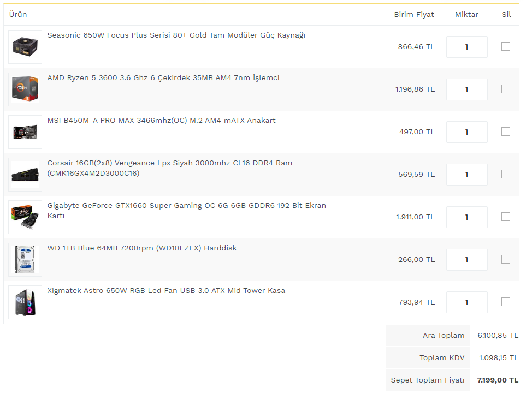Tick the Sil checkbox for Corsair RAM

point(506,174)
